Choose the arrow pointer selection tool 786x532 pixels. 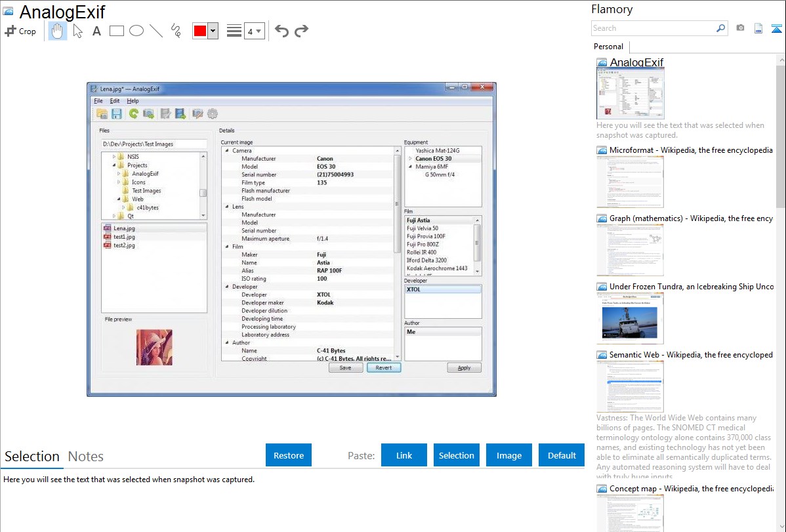tap(77, 31)
